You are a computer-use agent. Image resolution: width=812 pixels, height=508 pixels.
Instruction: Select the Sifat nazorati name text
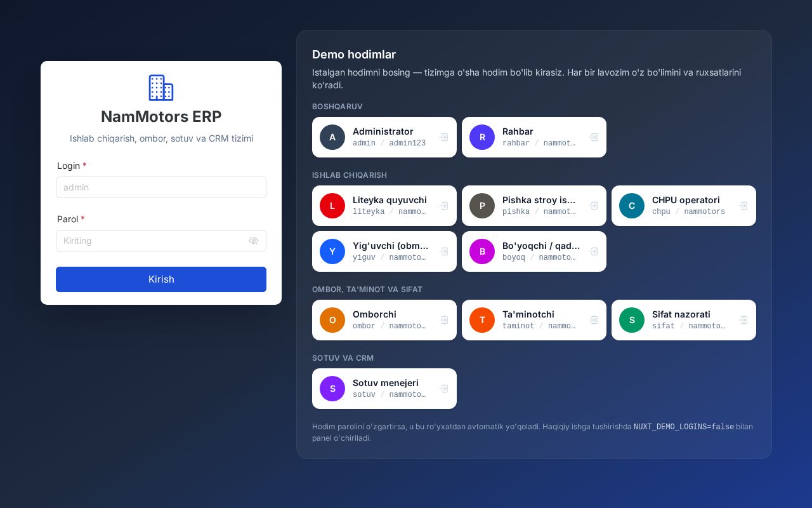pos(681,314)
